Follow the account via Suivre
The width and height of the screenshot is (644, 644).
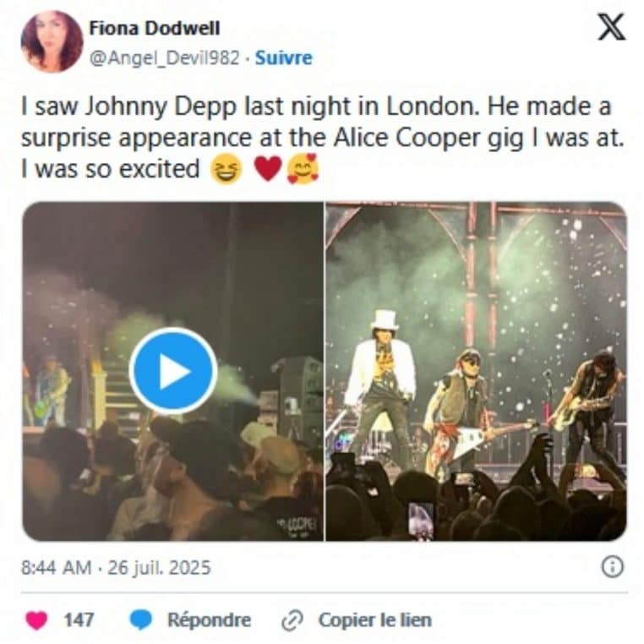click(284, 58)
